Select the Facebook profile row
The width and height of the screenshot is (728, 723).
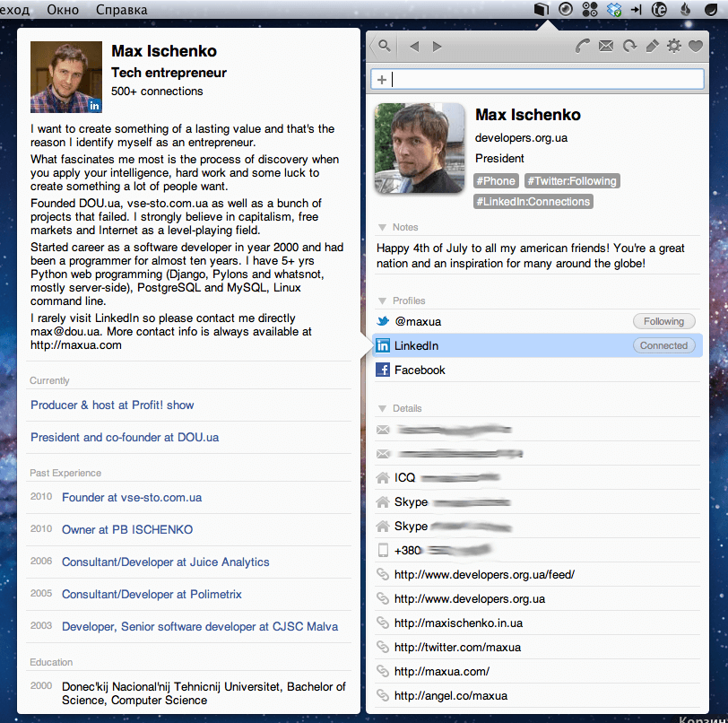(x=537, y=370)
